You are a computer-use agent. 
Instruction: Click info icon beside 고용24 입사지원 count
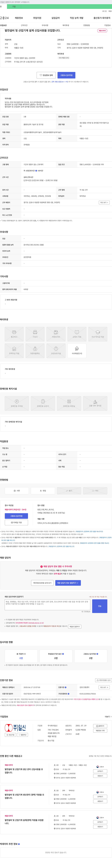98,654
